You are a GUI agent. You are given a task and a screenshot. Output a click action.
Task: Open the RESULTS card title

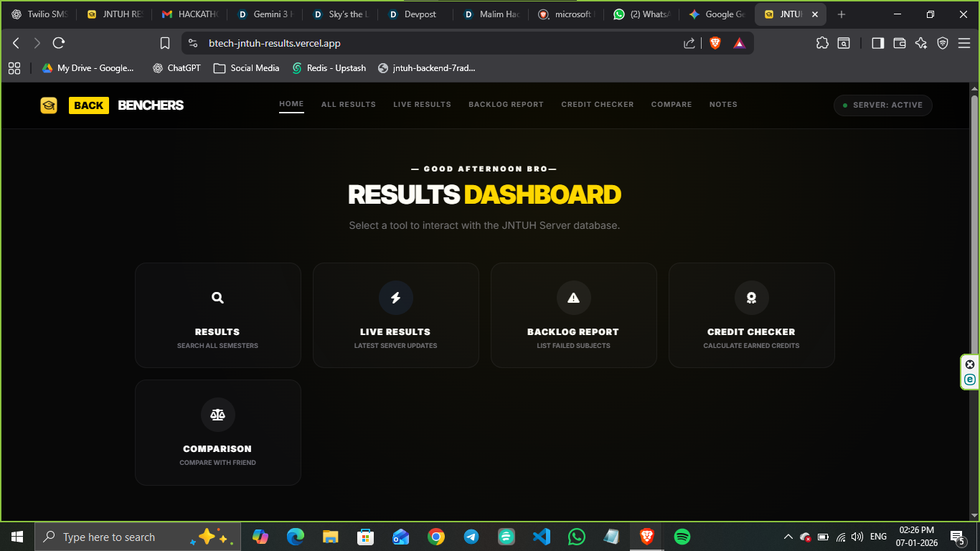point(217,332)
